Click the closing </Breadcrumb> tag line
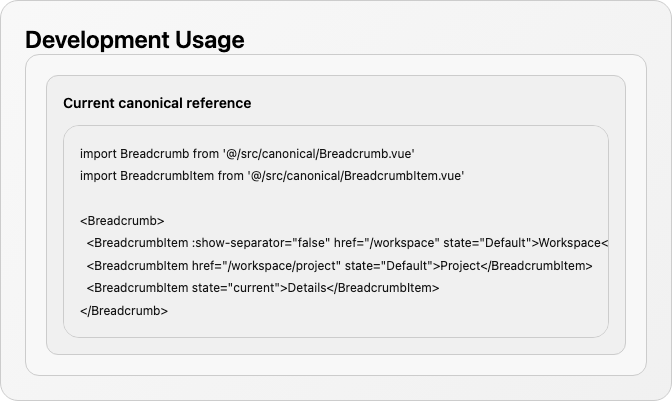This screenshot has width=672, height=402. [124, 311]
